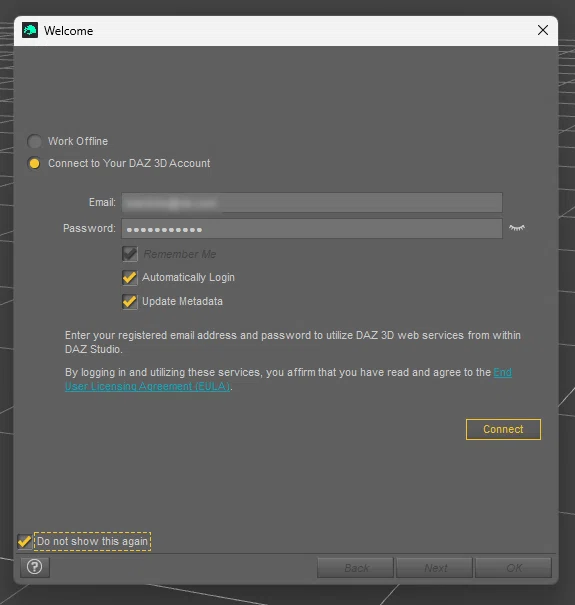Viewport: 575px width, 605px height.
Task: Toggle the Remember Me checkbox
Action: [130, 254]
